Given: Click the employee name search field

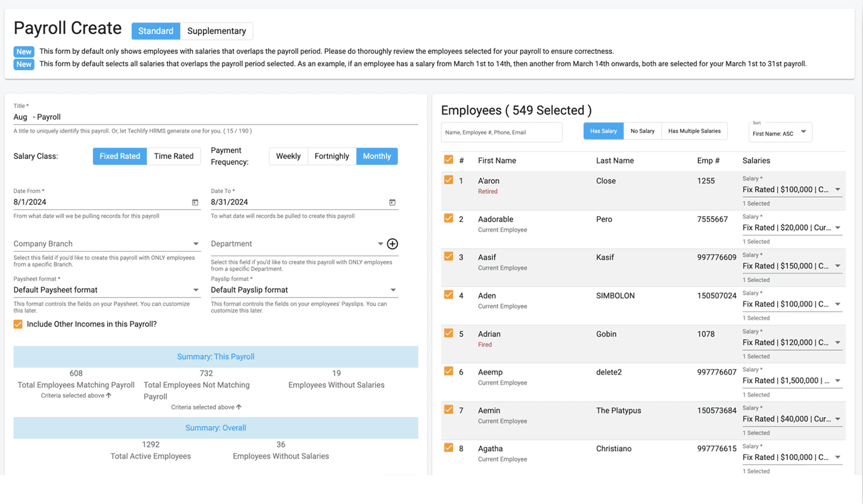Looking at the screenshot, I should click(501, 132).
